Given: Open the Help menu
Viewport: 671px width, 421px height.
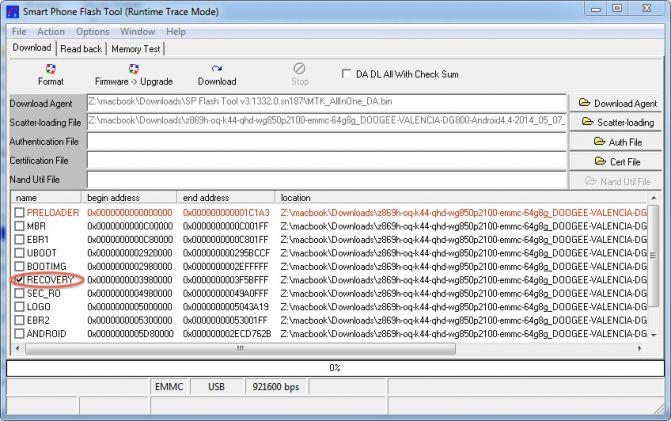Looking at the screenshot, I should click(x=176, y=32).
